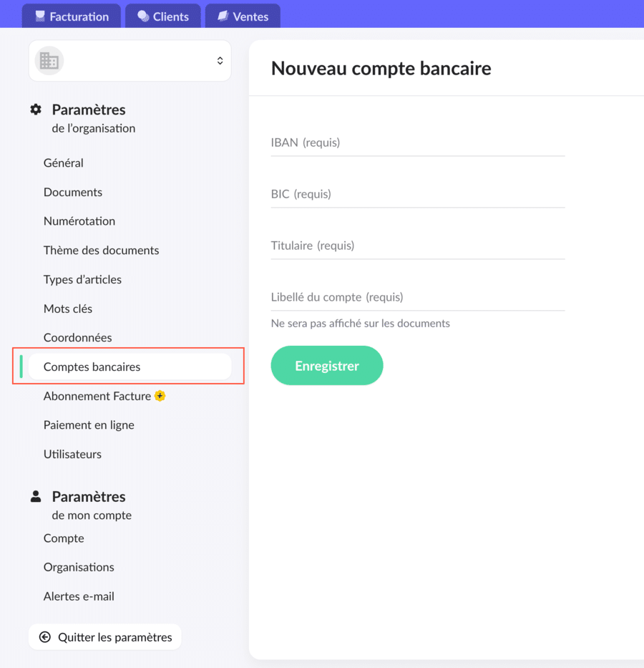
Task: Switch to the Clients tab
Action: pyautogui.click(x=163, y=16)
